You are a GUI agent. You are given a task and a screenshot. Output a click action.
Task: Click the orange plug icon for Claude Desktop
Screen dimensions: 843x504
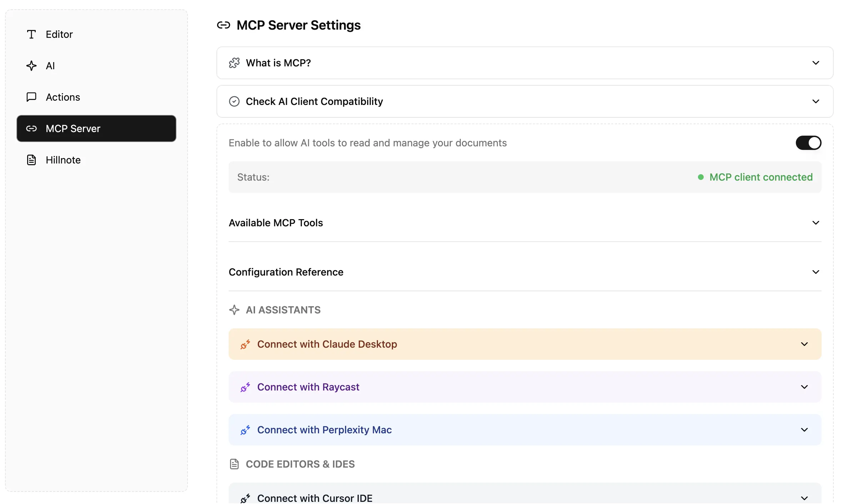pos(245,344)
